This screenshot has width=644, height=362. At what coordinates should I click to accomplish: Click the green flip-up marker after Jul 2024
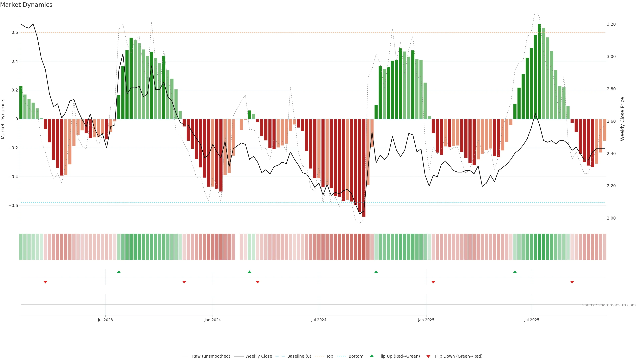pos(376,272)
